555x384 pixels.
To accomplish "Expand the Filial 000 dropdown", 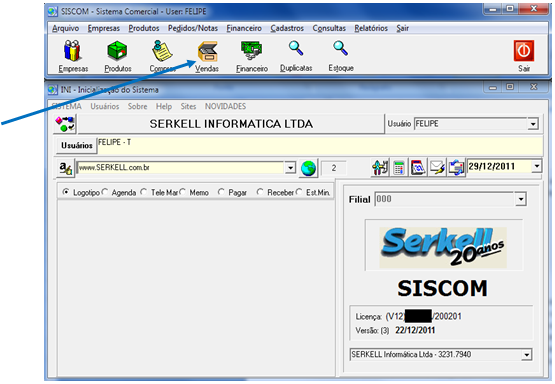I will click(x=521, y=199).
